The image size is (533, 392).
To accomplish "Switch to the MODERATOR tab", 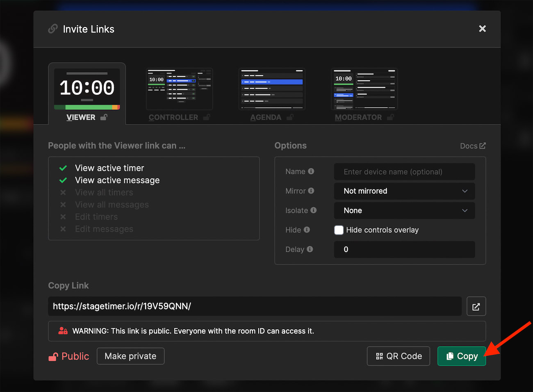I will click(x=364, y=89).
